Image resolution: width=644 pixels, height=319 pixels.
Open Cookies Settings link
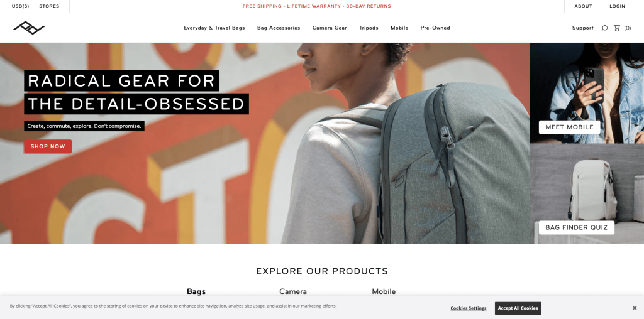pyautogui.click(x=468, y=308)
